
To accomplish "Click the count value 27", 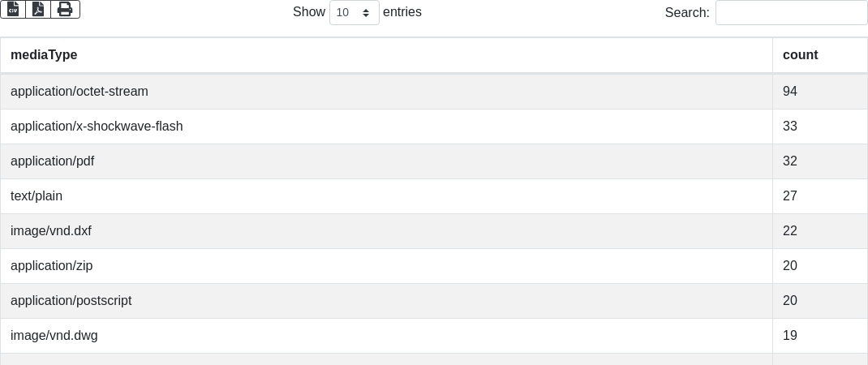I will click(790, 196).
